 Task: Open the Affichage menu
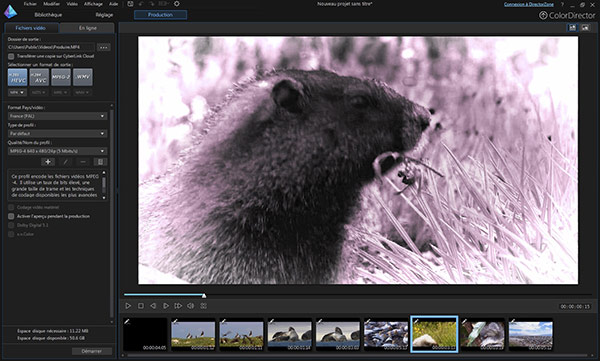[93, 4]
